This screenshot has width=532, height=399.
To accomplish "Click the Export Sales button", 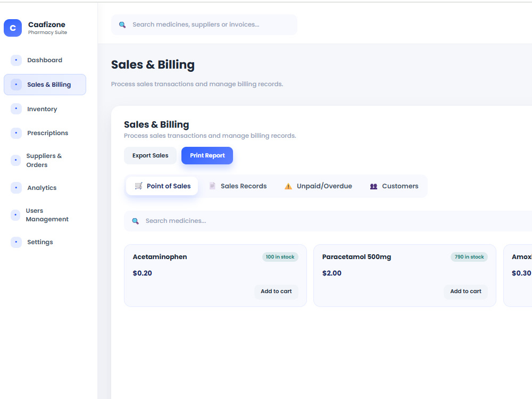I will pos(151,155).
